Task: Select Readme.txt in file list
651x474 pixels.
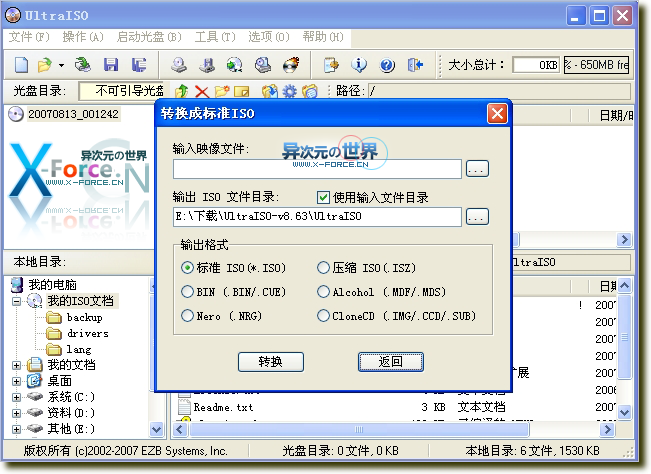Action: [x=223, y=407]
